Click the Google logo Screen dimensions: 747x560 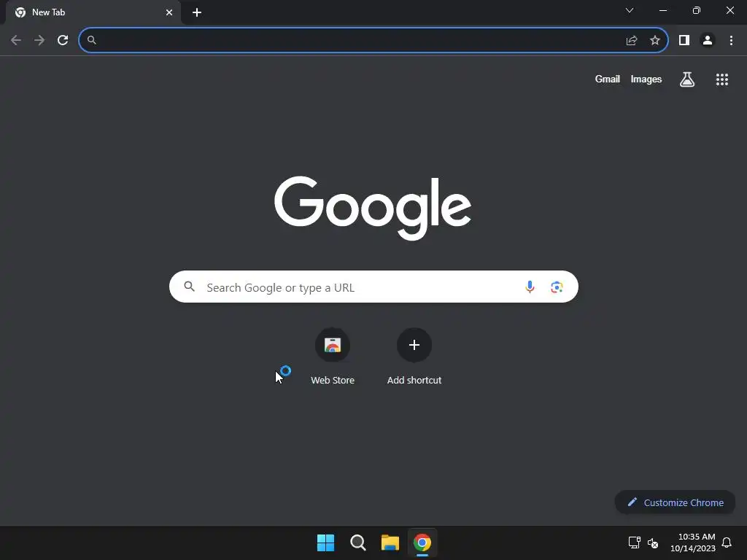373,208
